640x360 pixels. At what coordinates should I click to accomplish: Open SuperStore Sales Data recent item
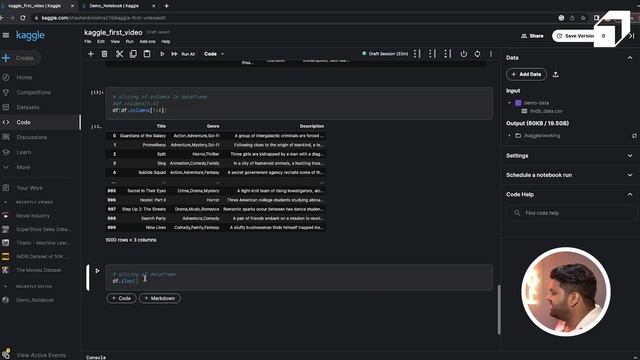tap(43, 229)
